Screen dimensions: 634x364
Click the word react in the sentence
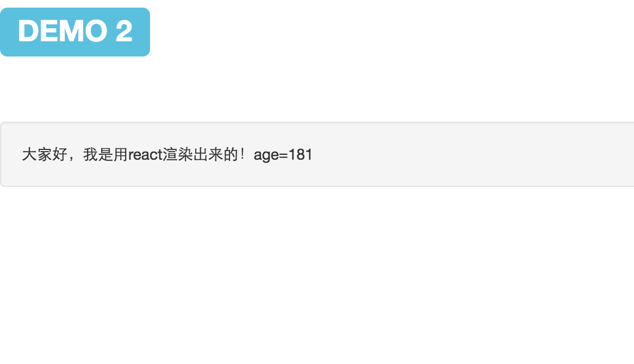click(146, 155)
